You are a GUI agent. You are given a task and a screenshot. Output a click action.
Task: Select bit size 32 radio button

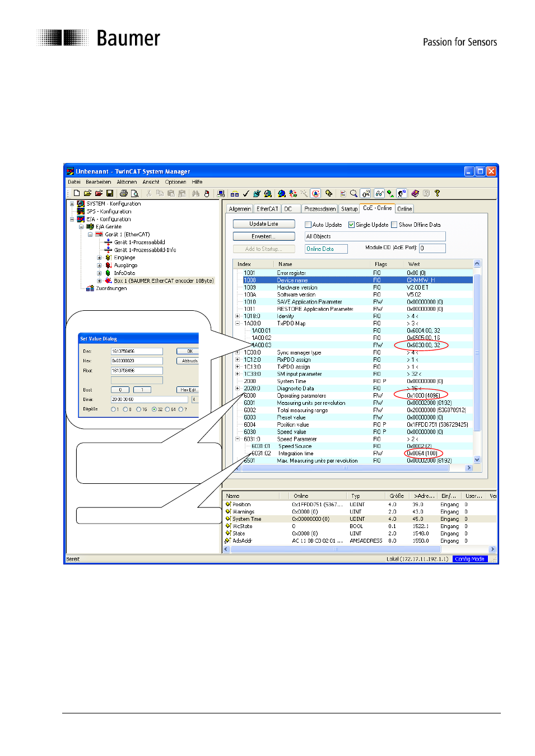[154, 409]
